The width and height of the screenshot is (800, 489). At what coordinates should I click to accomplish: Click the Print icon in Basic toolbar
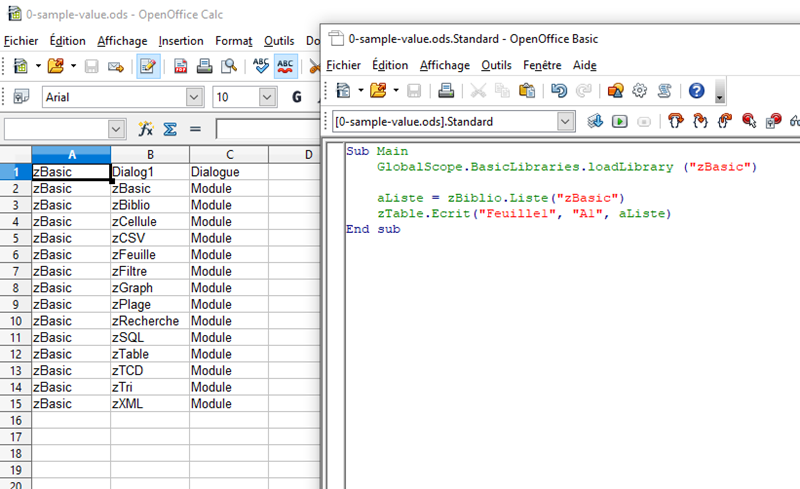[x=446, y=91]
